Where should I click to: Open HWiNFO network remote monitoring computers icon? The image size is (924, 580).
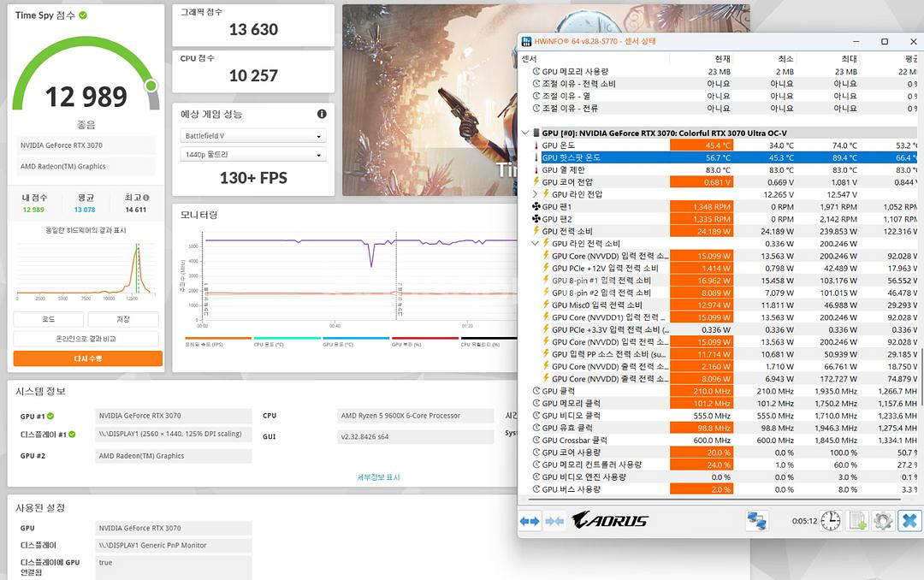[756, 521]
